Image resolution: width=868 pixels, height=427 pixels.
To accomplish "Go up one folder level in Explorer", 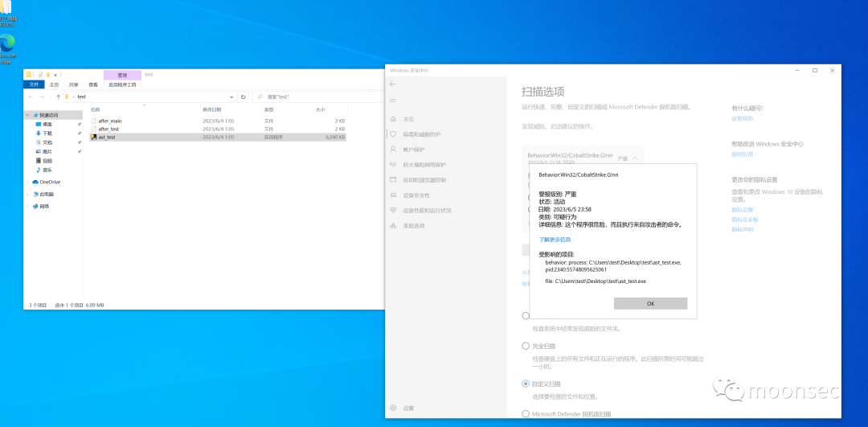I will tap(58, 97).
